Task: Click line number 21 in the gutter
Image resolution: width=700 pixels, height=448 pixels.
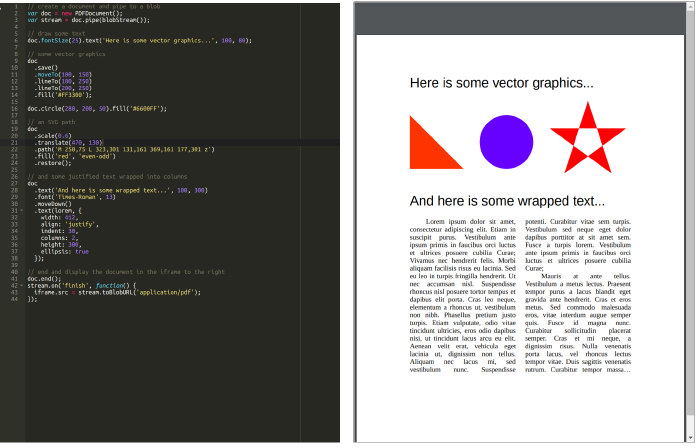Action: pos(14,143)
